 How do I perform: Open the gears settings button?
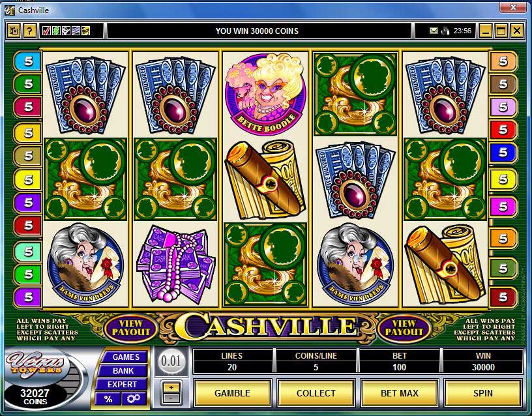(134, 398)
